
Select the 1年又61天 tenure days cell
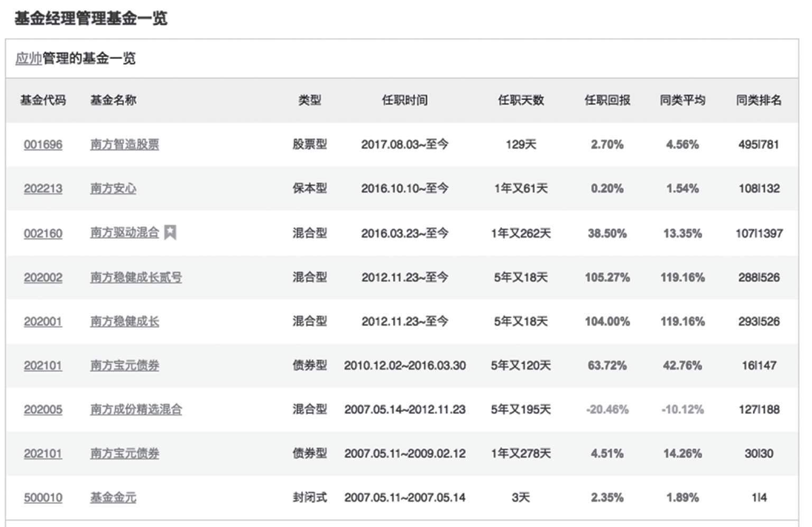pyautogui.click(x=521, y=189)
